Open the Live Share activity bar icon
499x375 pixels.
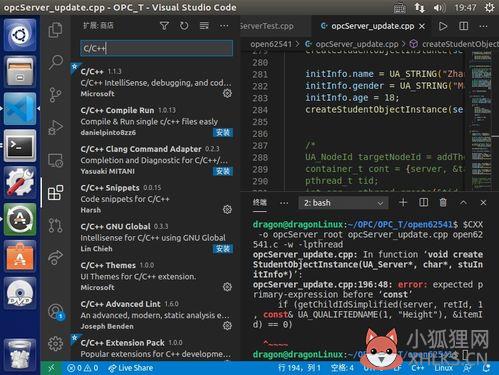[55, 257]
